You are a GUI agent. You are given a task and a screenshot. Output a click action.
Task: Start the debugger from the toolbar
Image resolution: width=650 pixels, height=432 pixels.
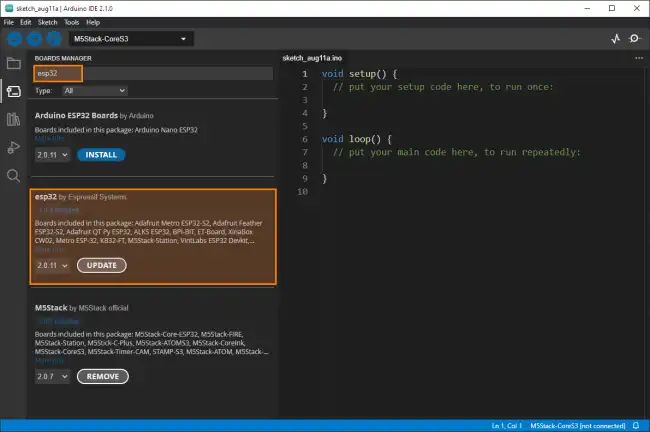coord(54,39)
